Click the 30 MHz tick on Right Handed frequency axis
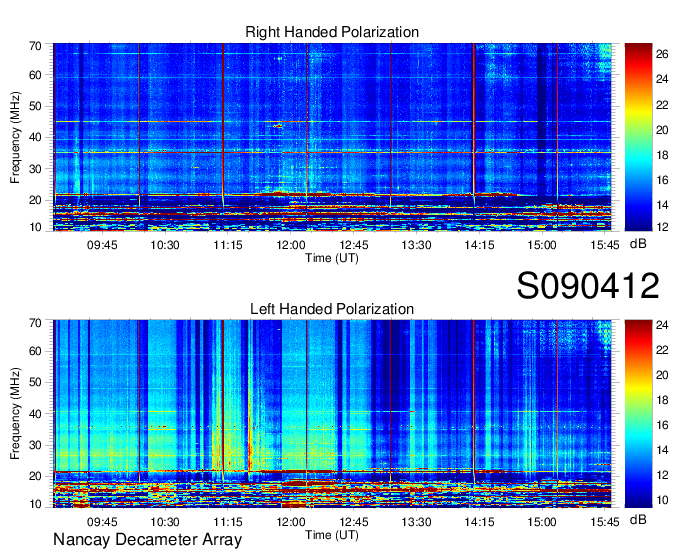Screen dimensions: 680x552 coord(35,169)
